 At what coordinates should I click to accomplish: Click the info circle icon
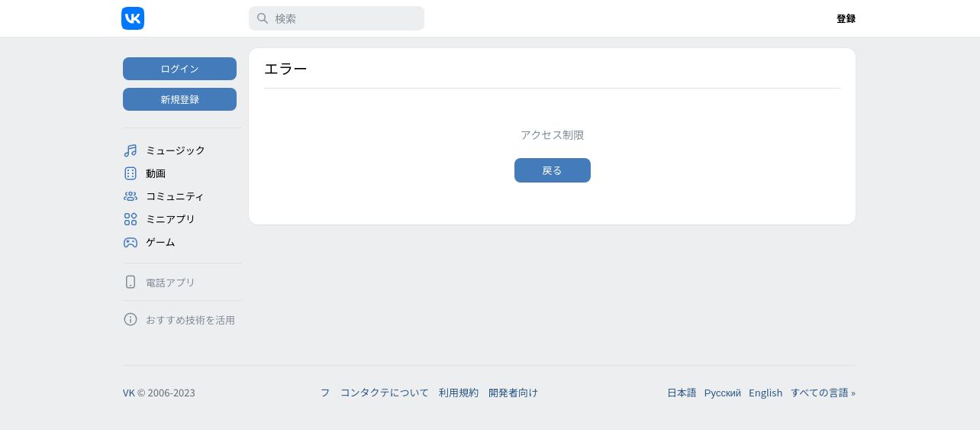click(131, 319)
